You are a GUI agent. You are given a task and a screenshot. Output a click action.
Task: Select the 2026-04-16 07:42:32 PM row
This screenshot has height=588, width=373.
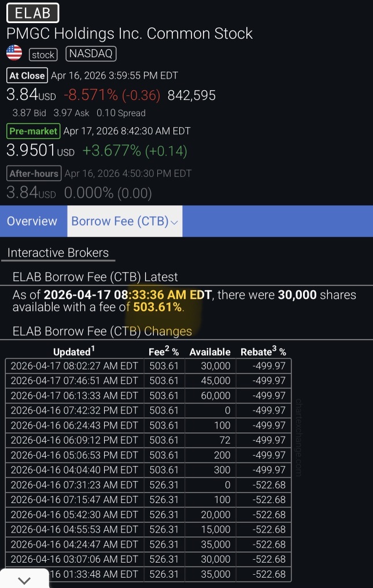(x=148, y=411)
